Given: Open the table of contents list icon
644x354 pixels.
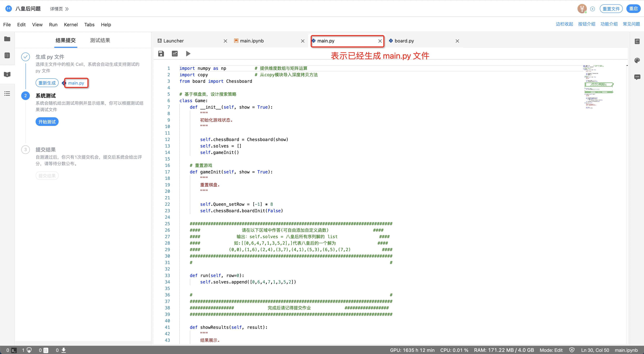Looking at the screenshot, I should tap(7, 94).
